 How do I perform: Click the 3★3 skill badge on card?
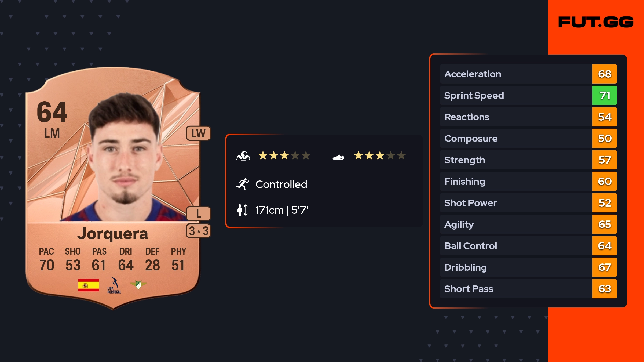pyautogui.click(x=198, y=231)
